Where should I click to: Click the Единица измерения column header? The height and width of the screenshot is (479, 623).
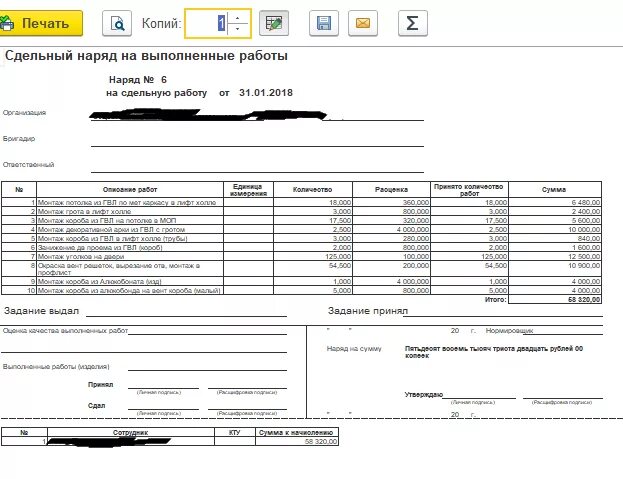(248, 190)
